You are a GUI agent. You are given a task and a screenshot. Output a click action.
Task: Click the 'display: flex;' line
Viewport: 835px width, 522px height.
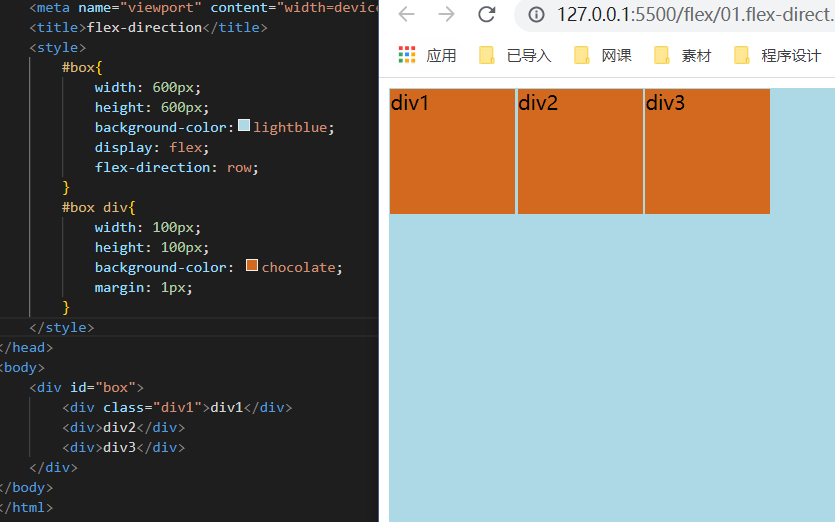click(x=152, y=148)
